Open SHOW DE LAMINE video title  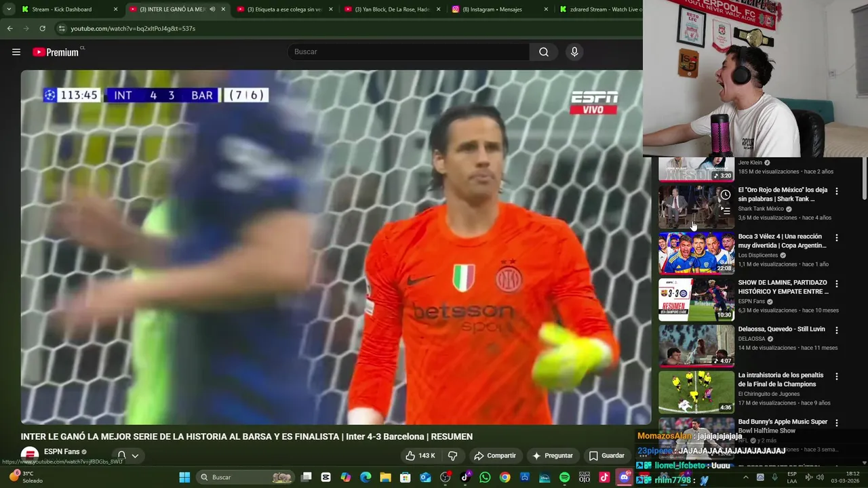783,287
